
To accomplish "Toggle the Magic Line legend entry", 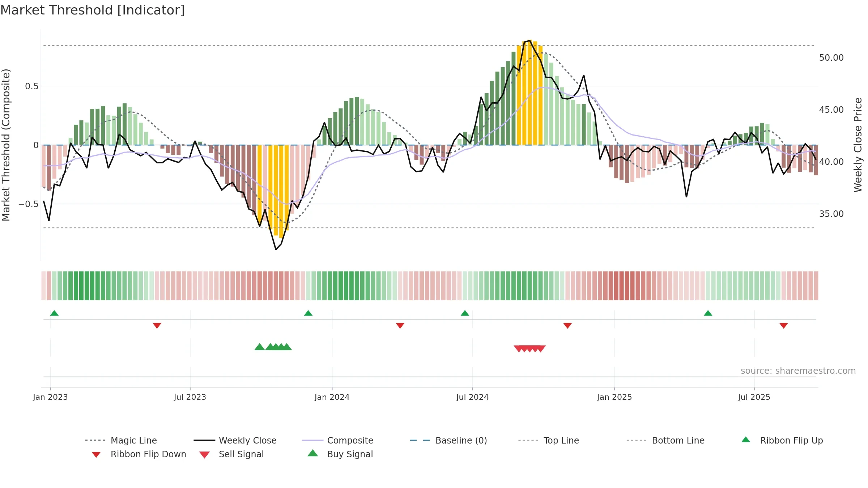I will [x=121, y=440].
